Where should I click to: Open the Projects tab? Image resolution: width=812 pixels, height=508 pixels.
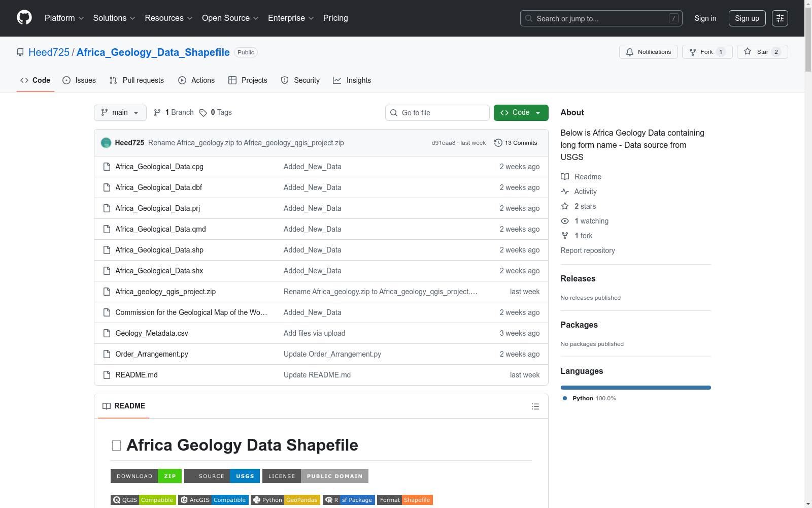[248, 80]
